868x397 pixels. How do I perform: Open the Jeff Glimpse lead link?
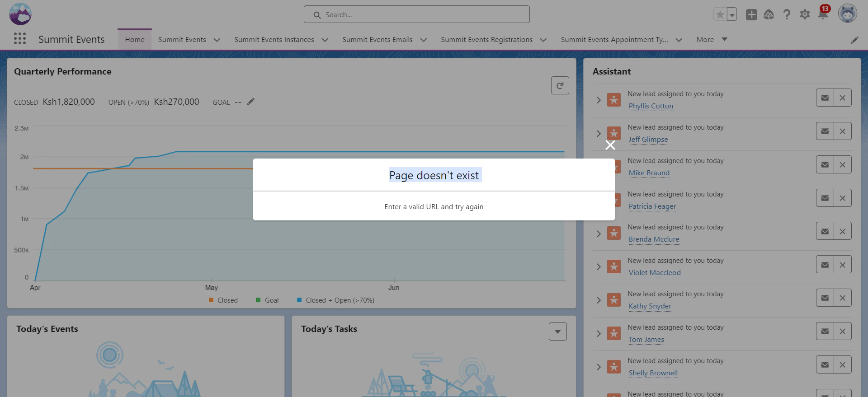(x=648, y=140)
